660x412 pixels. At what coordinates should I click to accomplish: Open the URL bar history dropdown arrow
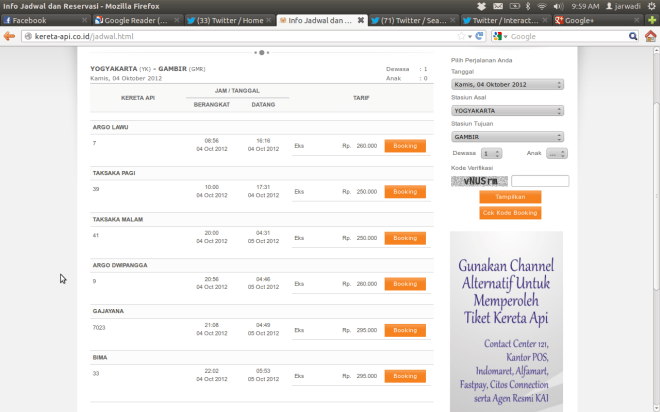click(470, 37)
